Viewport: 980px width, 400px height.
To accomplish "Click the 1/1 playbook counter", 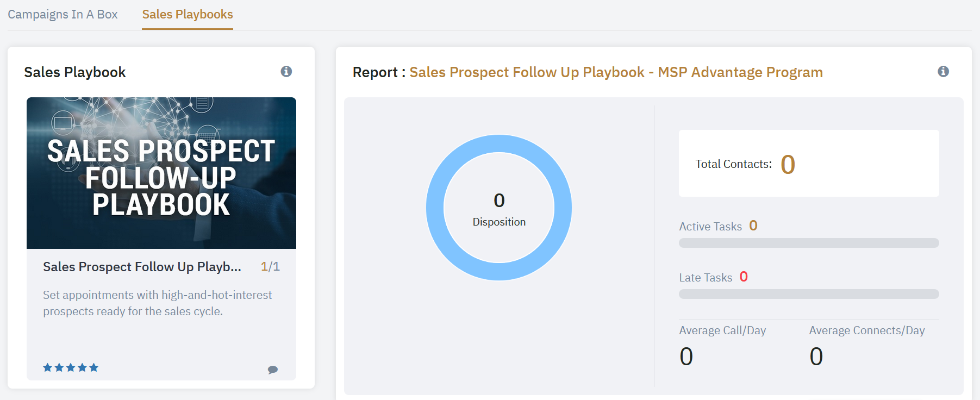I will pos(270,267).
